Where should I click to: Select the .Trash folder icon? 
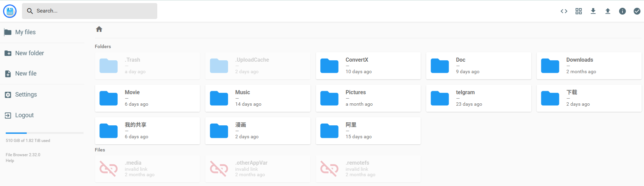click(109, 66)
